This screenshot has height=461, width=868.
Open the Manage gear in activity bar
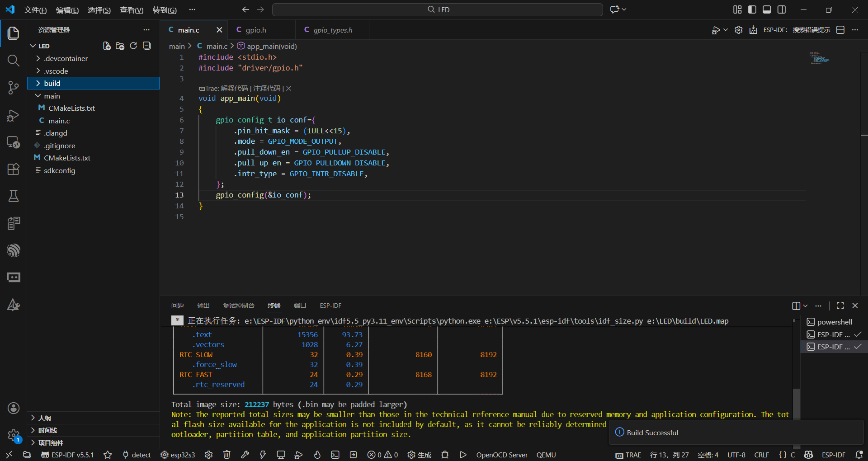click(14, 435)
